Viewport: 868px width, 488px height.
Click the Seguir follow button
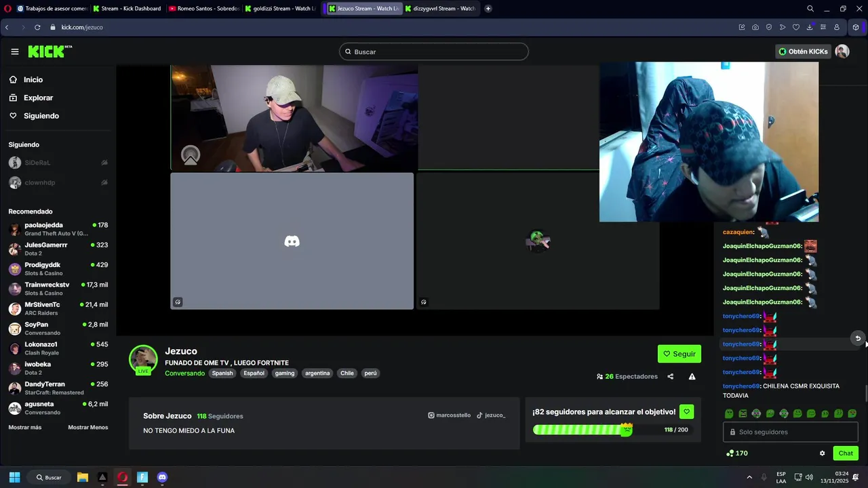click(679, 354)
